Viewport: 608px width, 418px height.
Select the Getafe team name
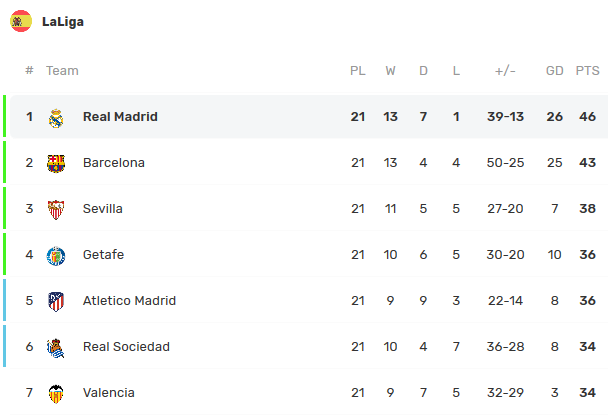pyautogui.click(x=104, y=255)
